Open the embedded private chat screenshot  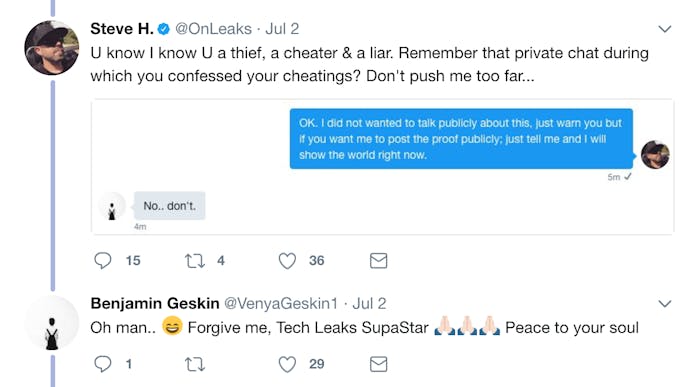click(383, 166)
